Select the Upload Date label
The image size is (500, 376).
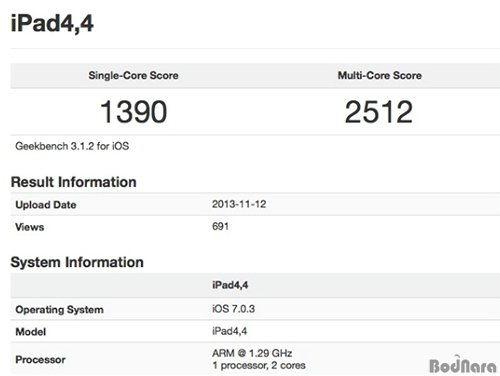click(46, 205)
